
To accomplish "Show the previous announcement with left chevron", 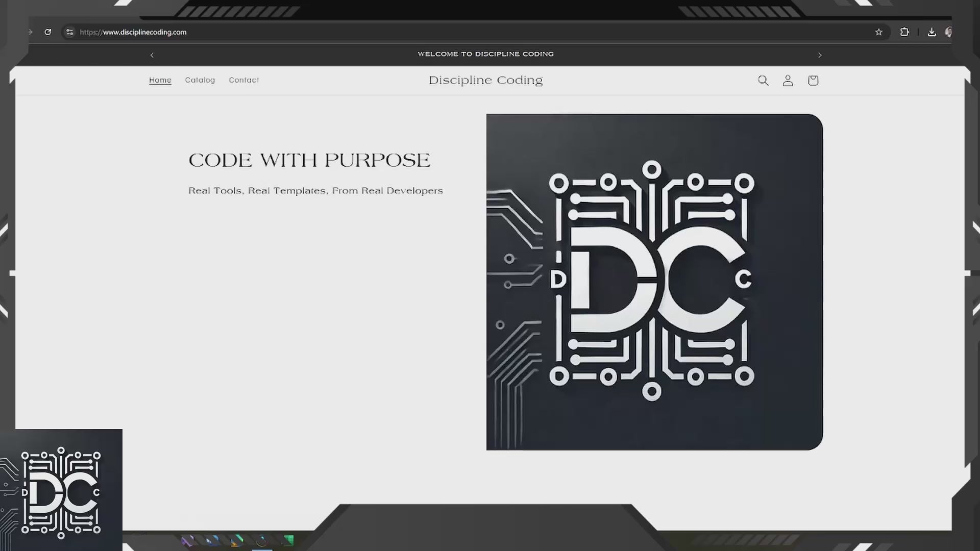I will [152, 55].
